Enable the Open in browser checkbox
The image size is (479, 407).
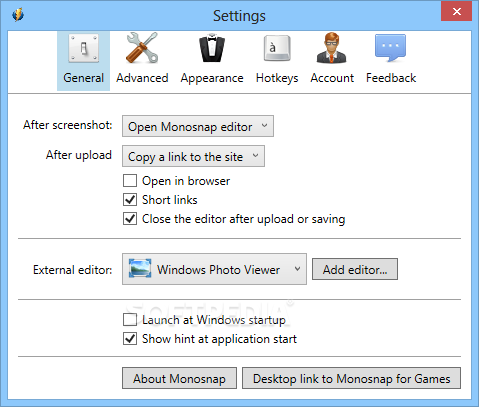(130, 181)
